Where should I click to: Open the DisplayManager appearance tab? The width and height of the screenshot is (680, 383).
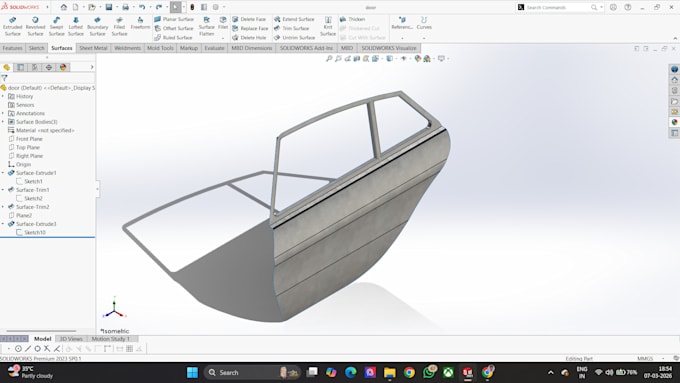coord(63,67)
